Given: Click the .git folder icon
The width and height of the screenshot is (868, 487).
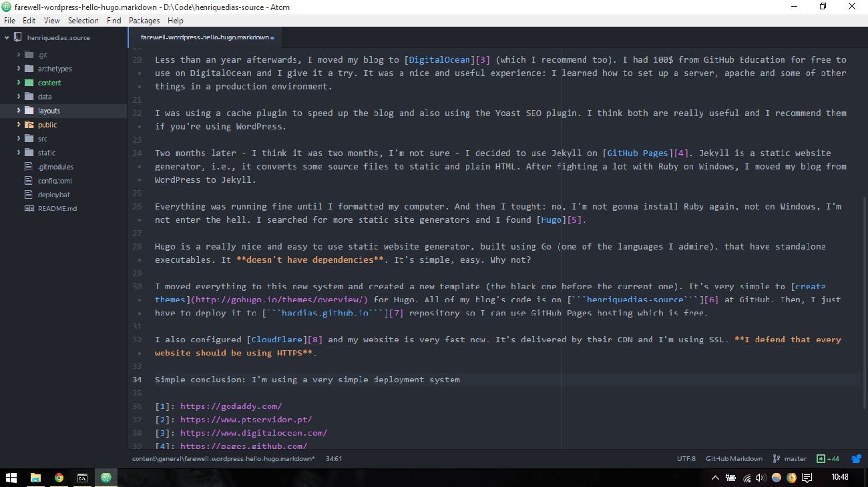Looking at the screenshot, I should [29, 55].
